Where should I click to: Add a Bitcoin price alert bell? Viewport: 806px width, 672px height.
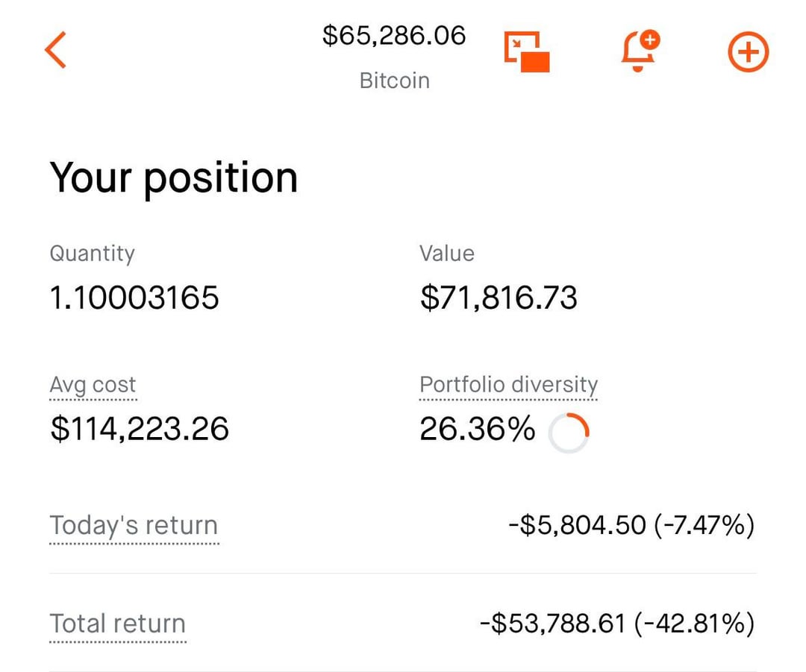640,51
